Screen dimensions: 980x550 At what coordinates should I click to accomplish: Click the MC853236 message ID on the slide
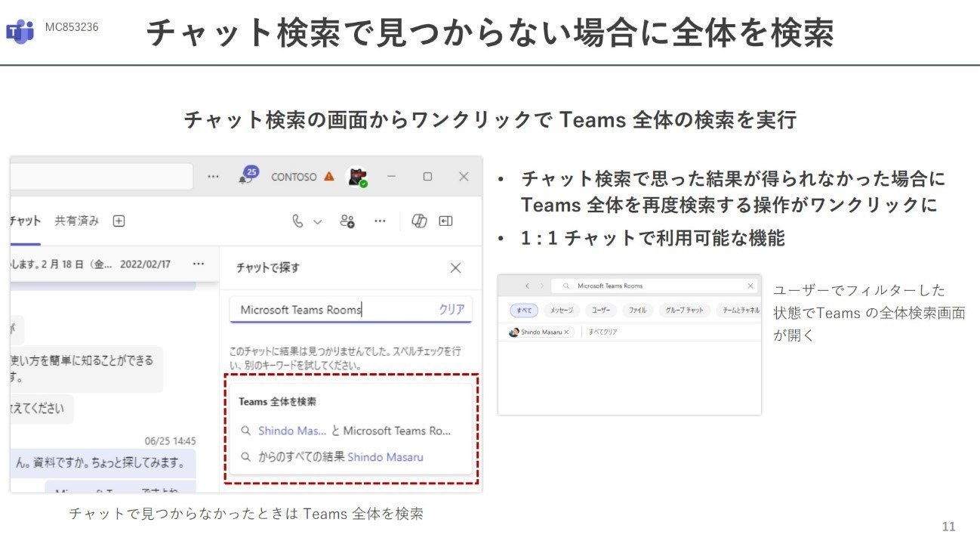[x=71, y=27]
